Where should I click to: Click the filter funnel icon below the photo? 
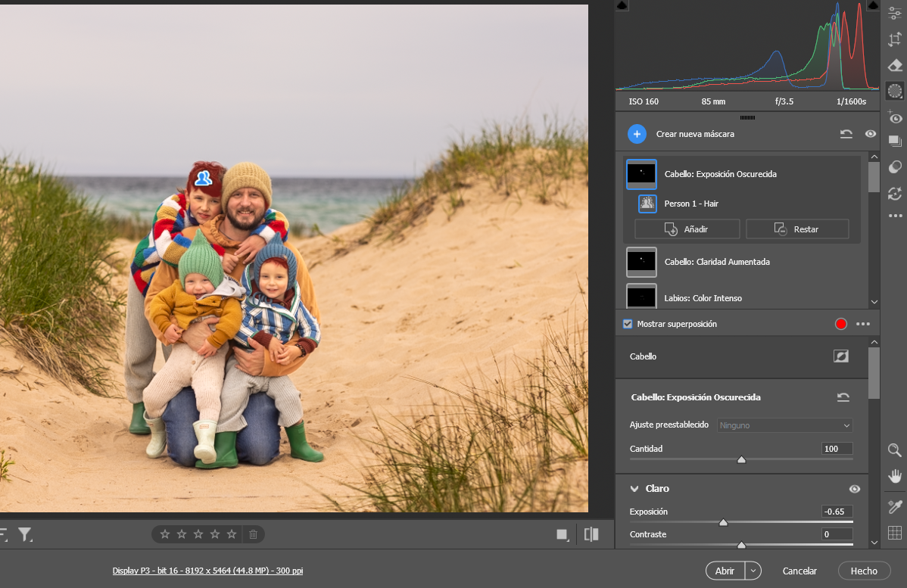point(25,535)
